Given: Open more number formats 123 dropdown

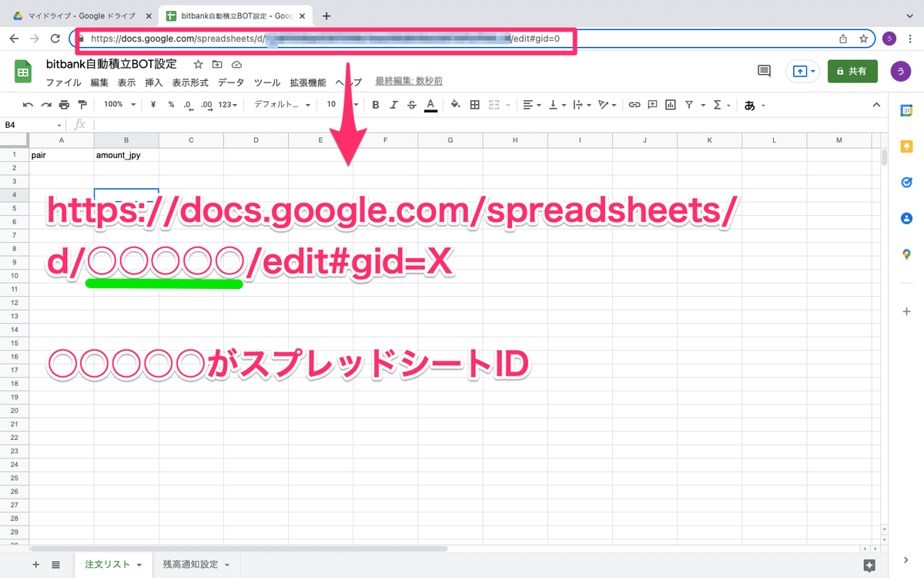Looking at the screenshot, I should [x=229, y=105].
